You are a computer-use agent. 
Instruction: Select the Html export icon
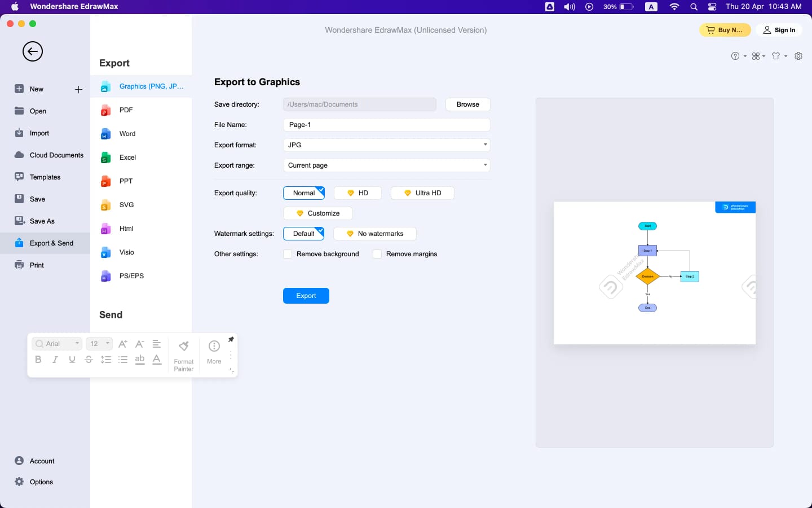[x=105, y=229]
